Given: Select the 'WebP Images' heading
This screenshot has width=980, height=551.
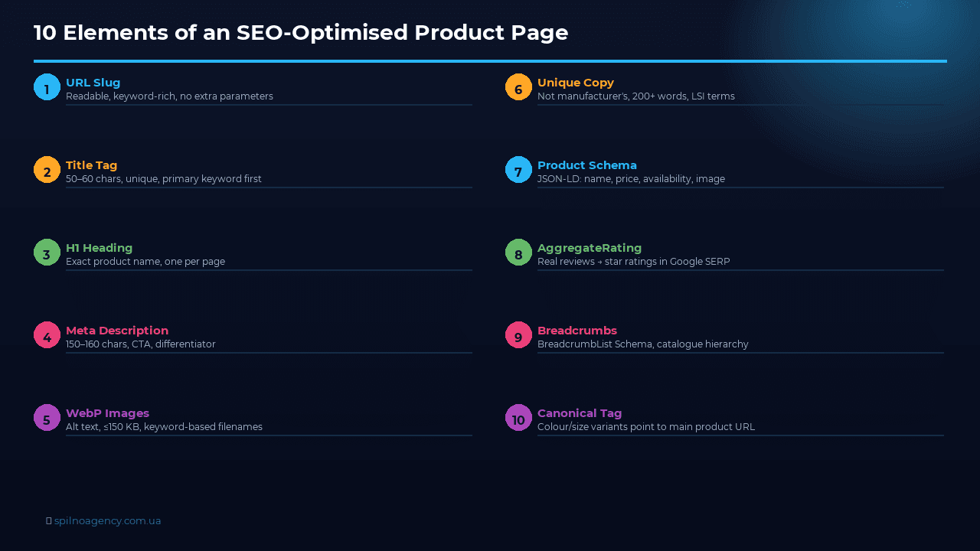Looking at the screenshot, I should coord(107,413).
